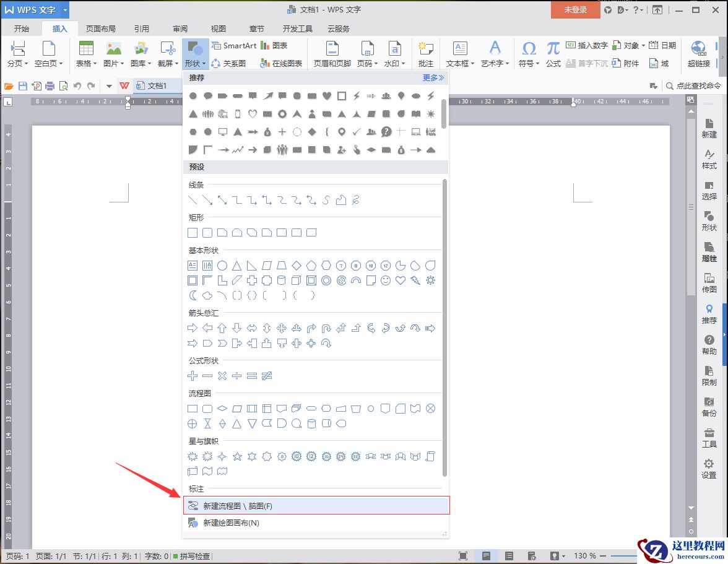This screenshot has width=728, height=564.
Task: Select 新建流程图\脑图 menu entry
Action: 316,506
